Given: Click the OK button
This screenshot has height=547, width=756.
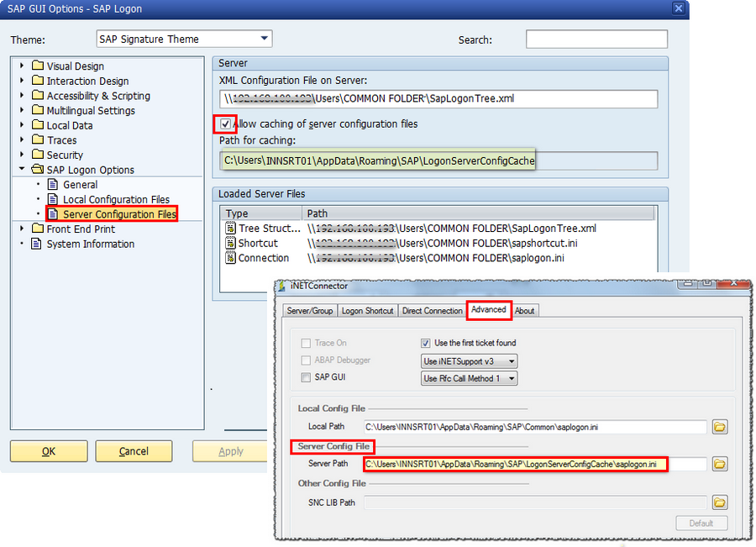Looking at the screenshot, I should click(48, 451).
